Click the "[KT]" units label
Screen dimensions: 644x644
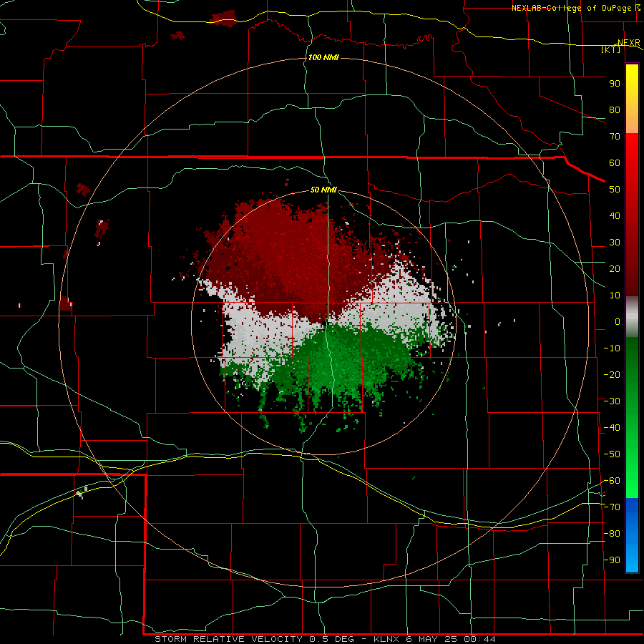tap(611, 49)
